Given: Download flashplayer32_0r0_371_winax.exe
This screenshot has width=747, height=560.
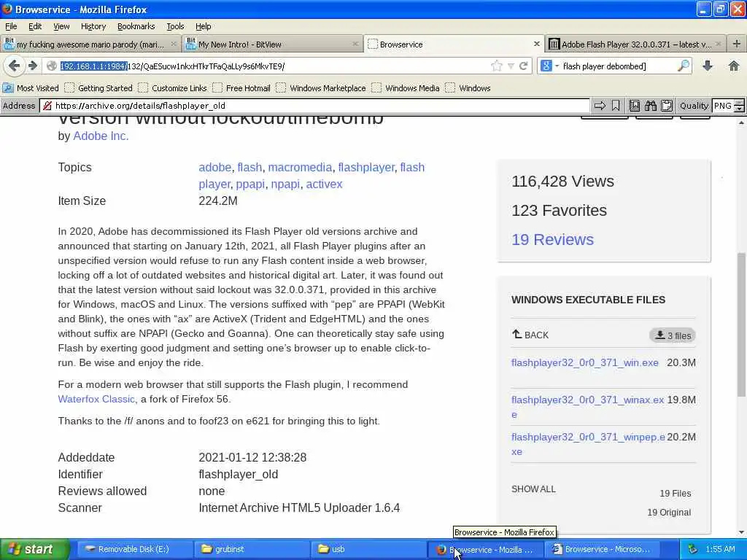Looking at the screenshot, I should (x=587, y=407).
